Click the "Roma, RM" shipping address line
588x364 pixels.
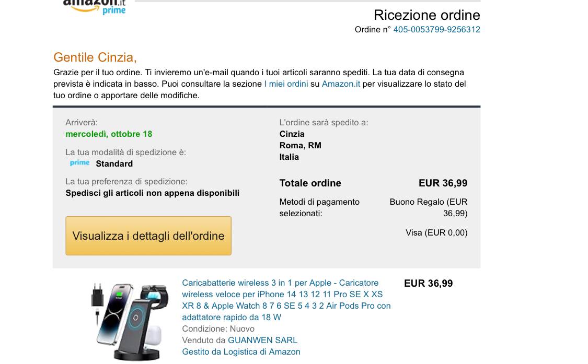click(301, 146)
